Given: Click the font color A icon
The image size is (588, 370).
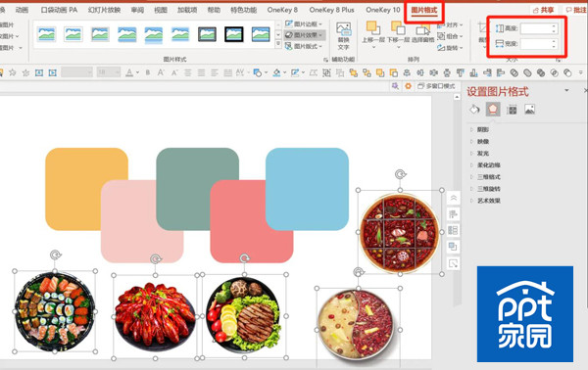Looking at the screenshot, I should click(x=129, y=72).
